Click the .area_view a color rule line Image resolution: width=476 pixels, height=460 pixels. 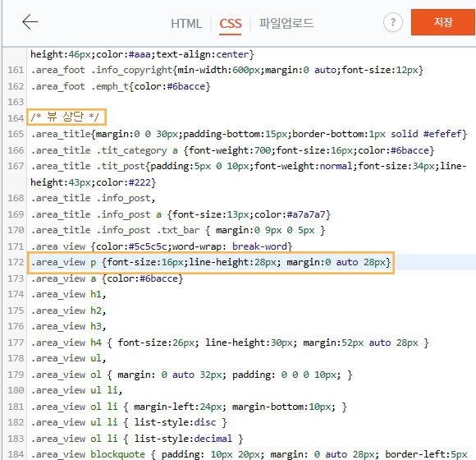107,278
